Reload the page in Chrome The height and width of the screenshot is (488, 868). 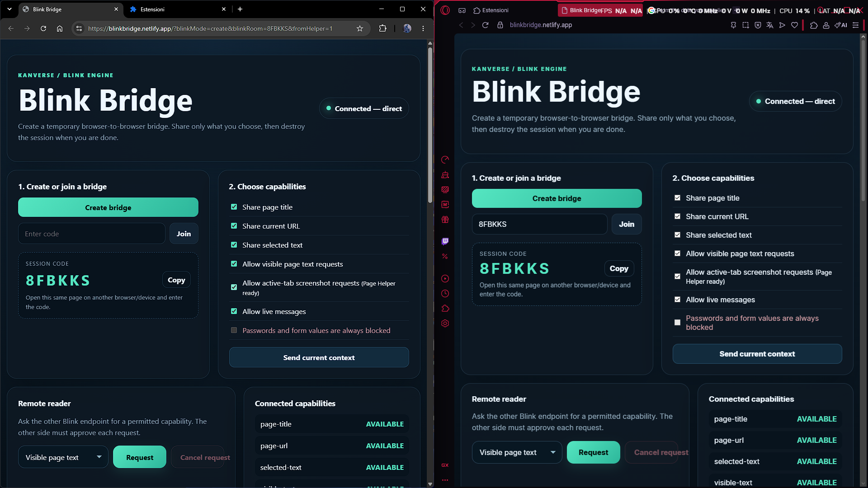click(43, 28)
